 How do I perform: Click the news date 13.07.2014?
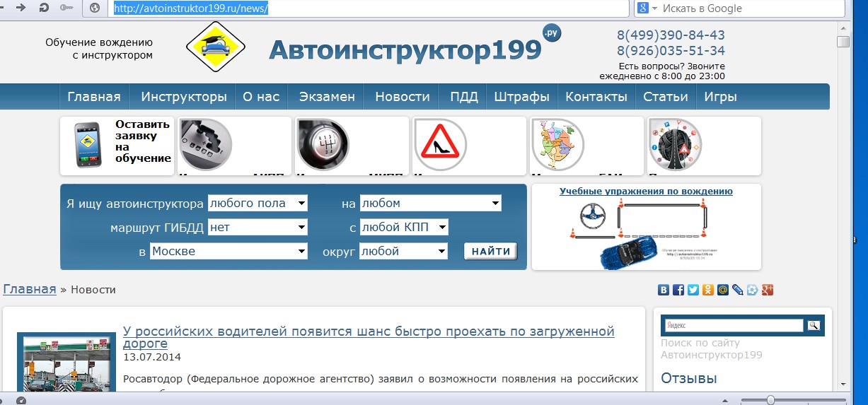click(x=152, y=357)
